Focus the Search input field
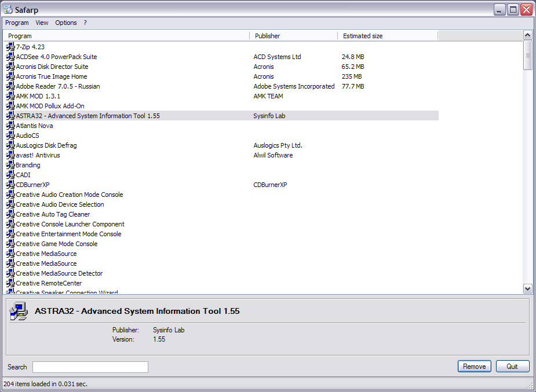 pyautogui.click(x=90, y=367)
